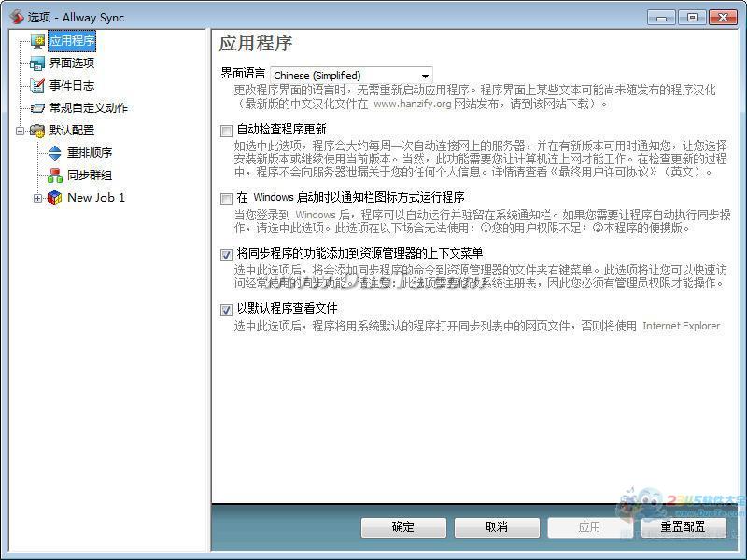This screenshot has width=747, height=560.
Task: Click the 应用 button
Action: (590, 527)
